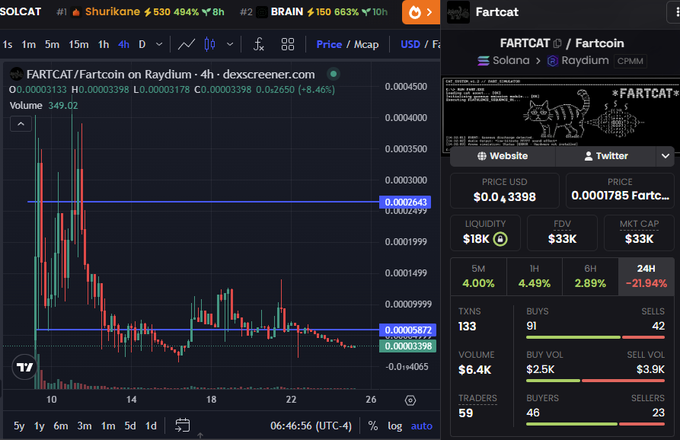Screen dimensions: 680x440
Task: Click the CPMM pool type badge
Action: point(630,61)
